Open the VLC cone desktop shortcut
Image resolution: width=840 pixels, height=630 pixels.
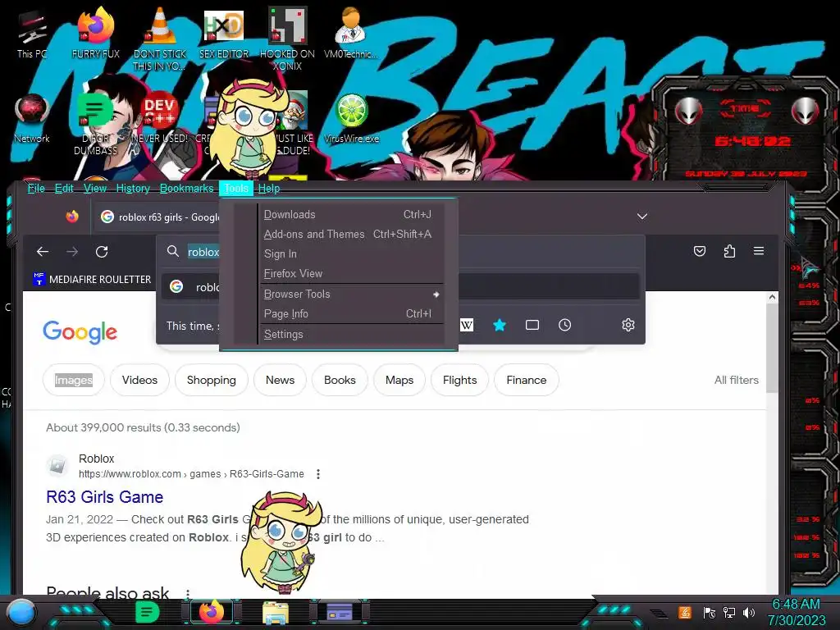coord(160,39)
